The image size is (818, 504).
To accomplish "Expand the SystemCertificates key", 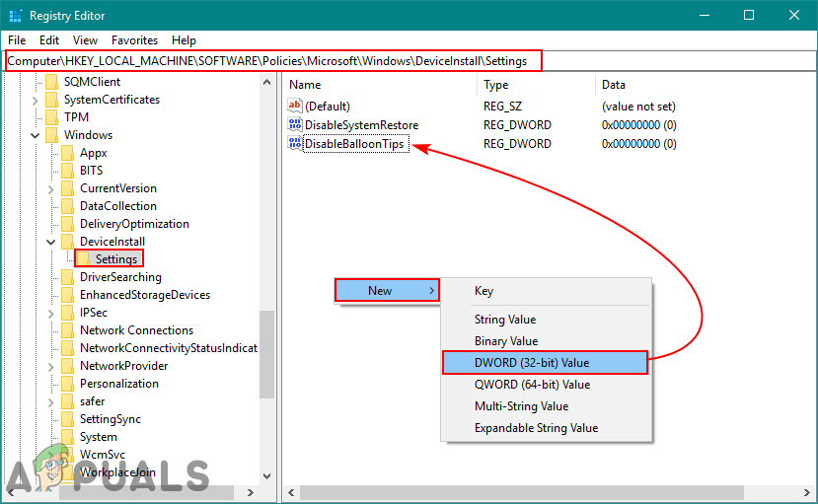I will (35, 100).
